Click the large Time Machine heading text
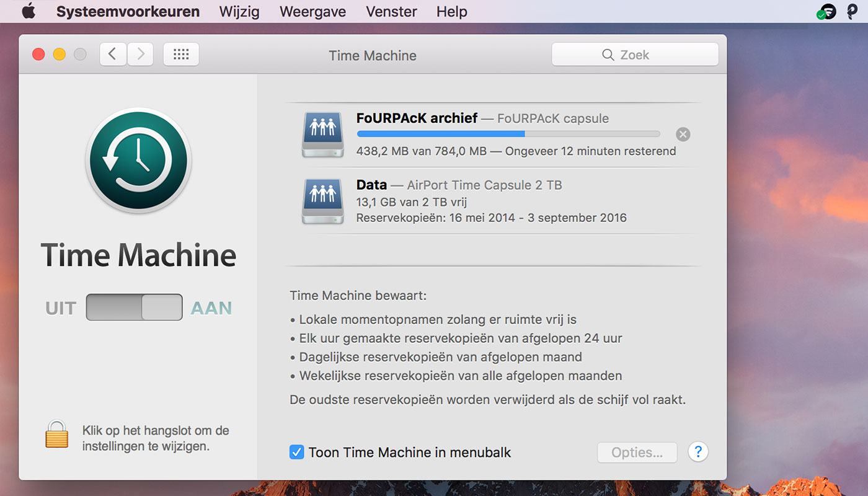The height and width of the screenshot is (496, 868). 138,255
